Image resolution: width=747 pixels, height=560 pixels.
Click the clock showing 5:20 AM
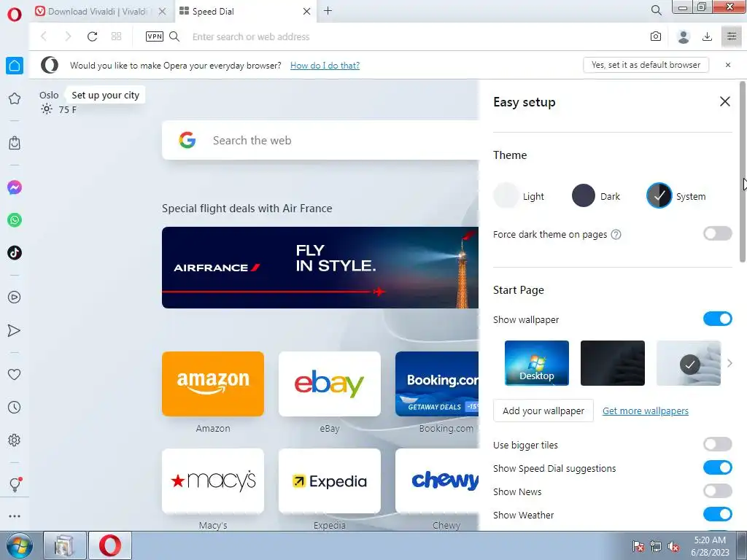coord(710,540)
